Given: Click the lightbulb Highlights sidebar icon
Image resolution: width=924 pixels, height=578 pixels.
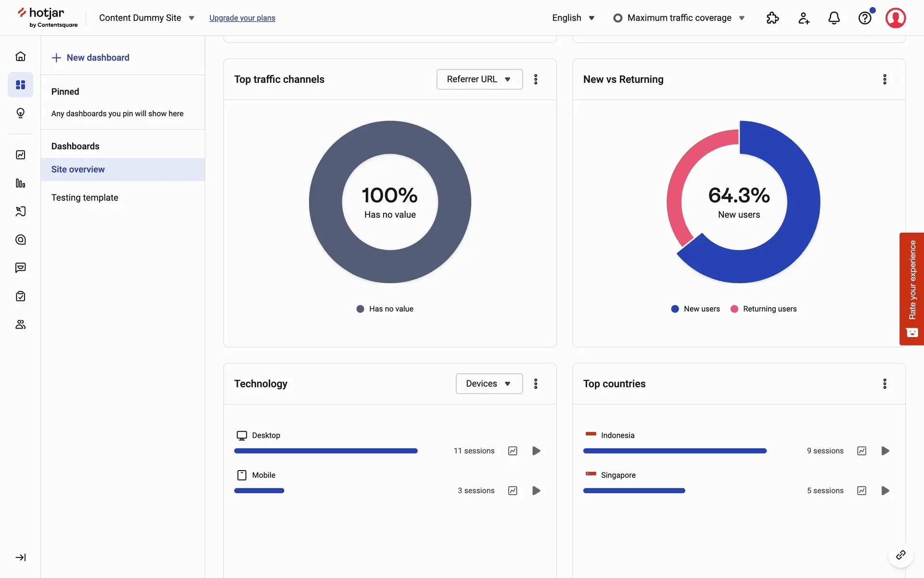Looking at the screenshot, I should tap(20, 113).
